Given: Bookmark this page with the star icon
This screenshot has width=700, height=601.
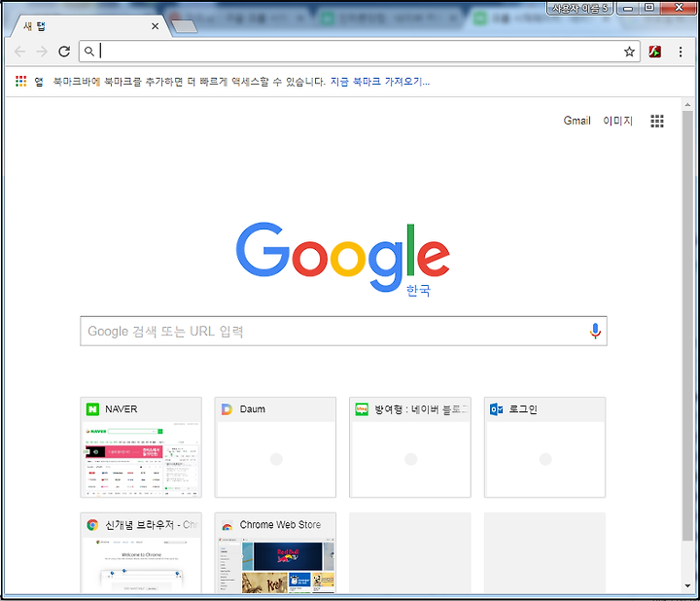Looking at the screenshot, I should [629, 52].
